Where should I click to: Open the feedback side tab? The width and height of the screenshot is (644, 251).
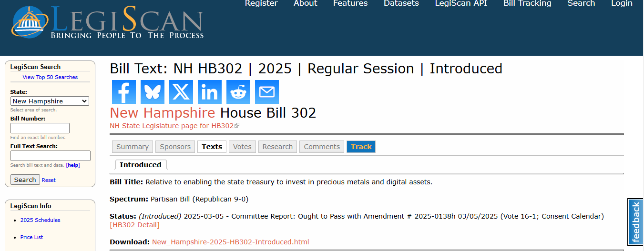[x=635, y=222]
